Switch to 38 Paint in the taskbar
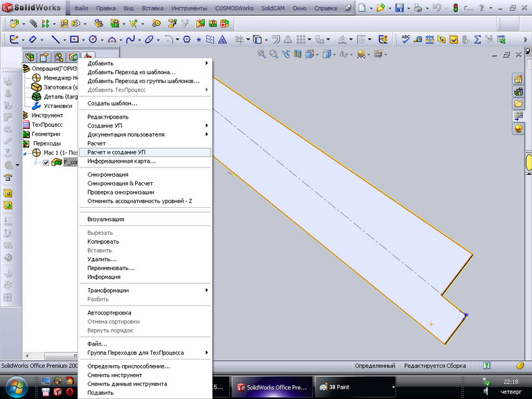The width and height of the screenshot is (532, 399). click(x=339, y=387)
